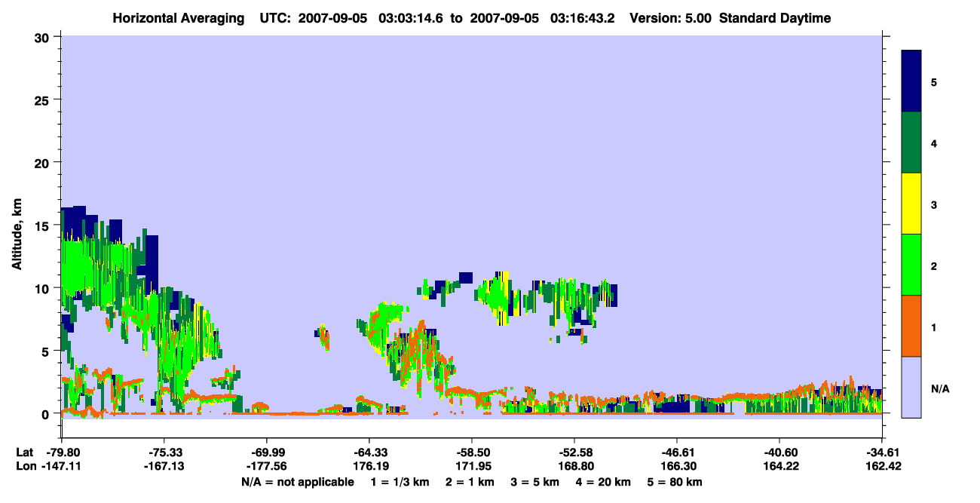Viewport: 980px width, 503px height.
Task: Click the lavender N/A color swatch
Action: click(911, 387)
